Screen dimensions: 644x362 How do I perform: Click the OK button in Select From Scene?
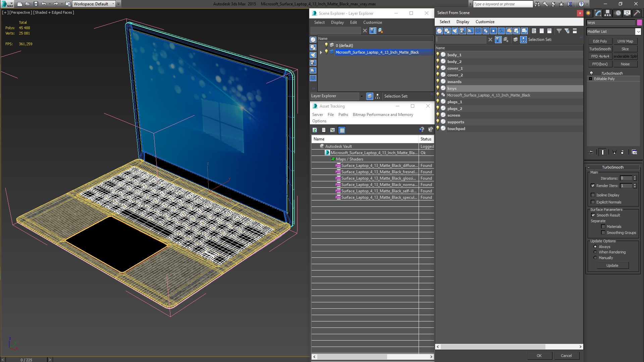pos(539,356)
